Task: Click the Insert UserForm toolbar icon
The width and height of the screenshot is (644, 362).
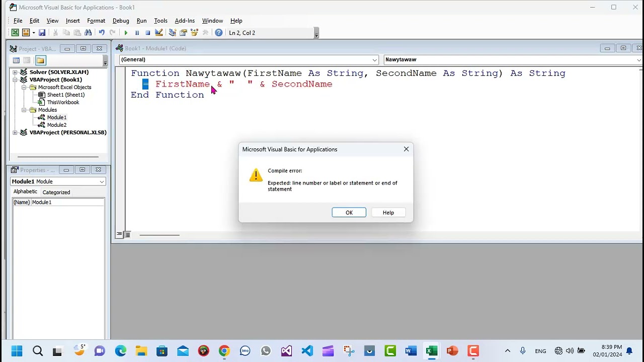Action: (x=26, y=33)
